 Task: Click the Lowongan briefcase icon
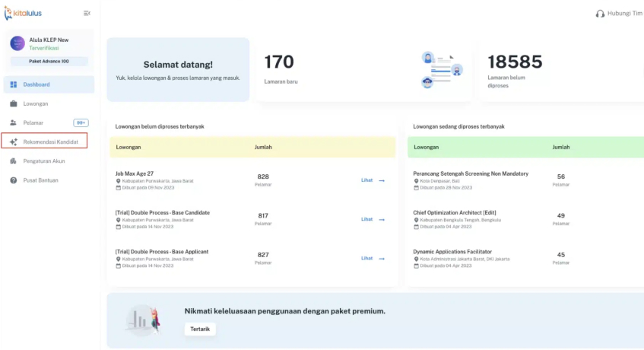(x=14, y=103)
